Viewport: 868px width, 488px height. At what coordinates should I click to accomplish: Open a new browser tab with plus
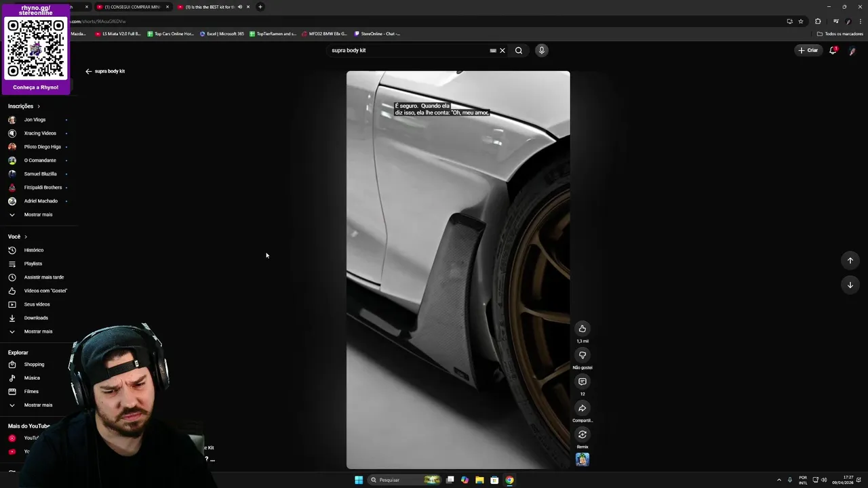260,7
